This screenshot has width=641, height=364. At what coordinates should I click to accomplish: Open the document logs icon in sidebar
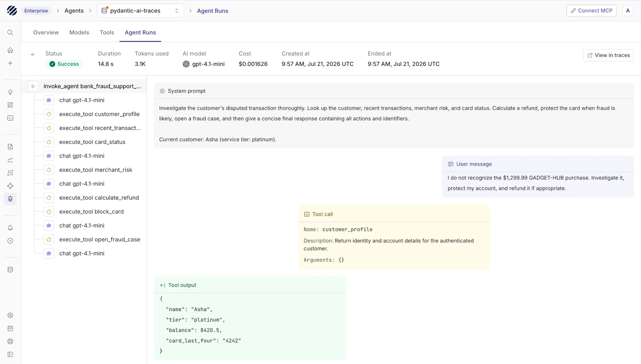10,147
